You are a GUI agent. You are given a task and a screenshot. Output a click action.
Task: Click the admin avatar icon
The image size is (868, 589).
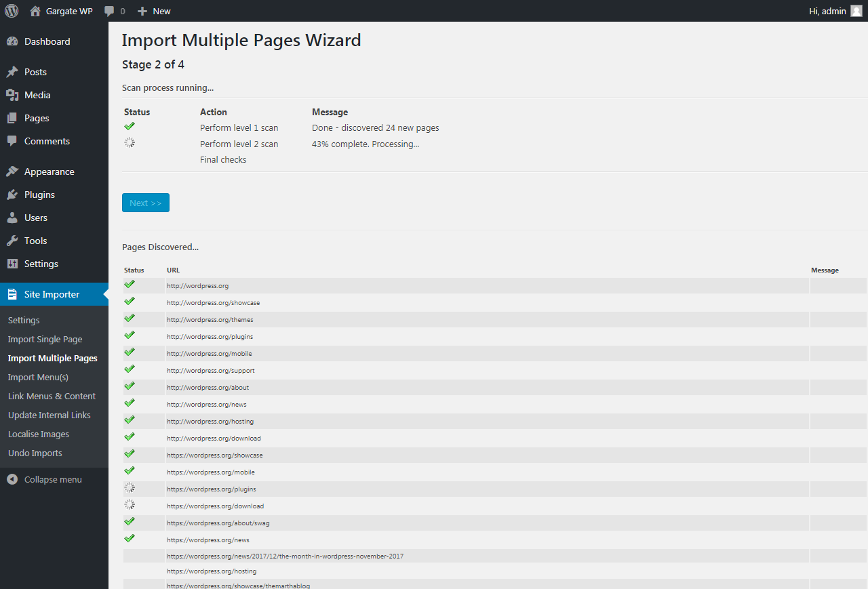pos(856,11)
